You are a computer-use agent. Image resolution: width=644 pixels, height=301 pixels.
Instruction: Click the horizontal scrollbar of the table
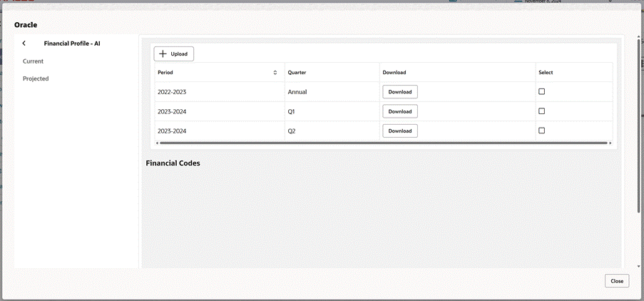383,143
